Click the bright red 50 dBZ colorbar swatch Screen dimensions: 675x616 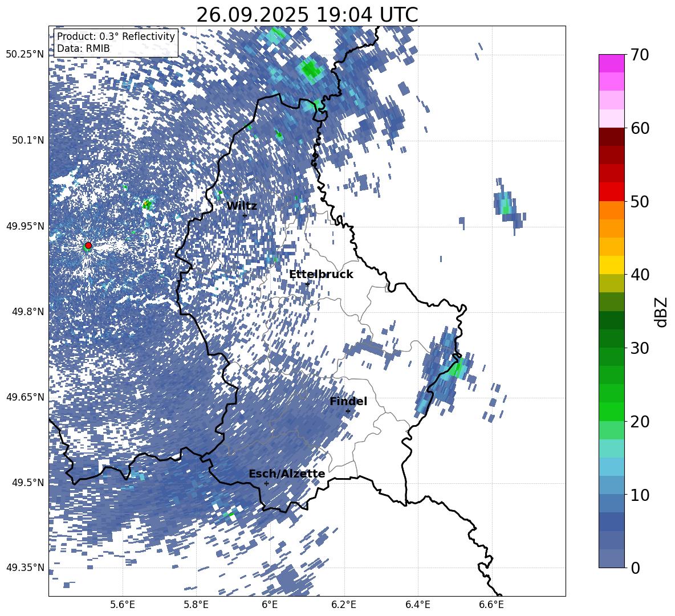[611, 192]
